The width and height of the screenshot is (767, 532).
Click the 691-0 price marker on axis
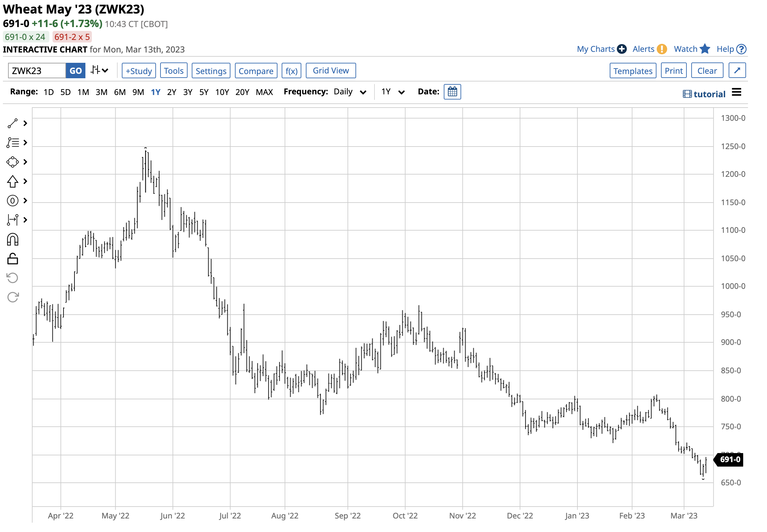(x=730, y=460)
